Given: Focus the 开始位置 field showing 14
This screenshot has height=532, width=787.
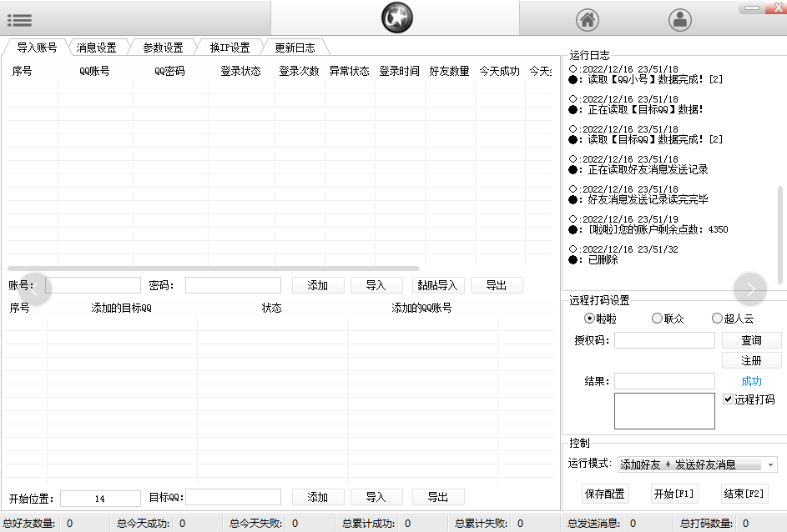Looking at the screenshot, I should click(100, 499).
